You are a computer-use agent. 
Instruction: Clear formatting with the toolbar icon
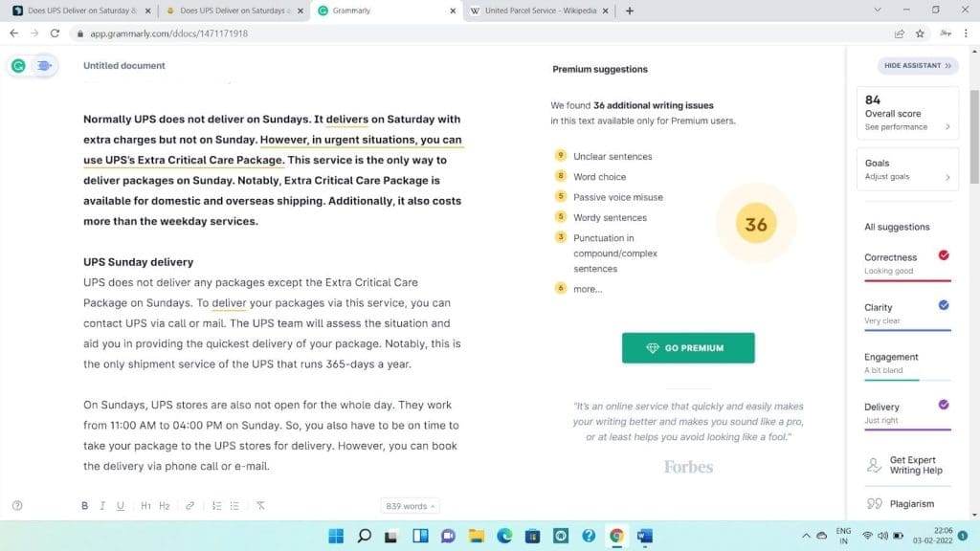tap(260, 505)
